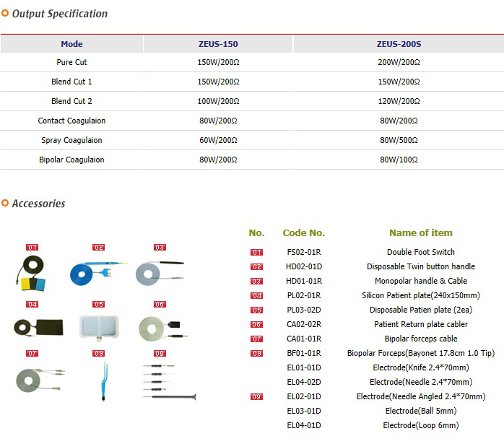
Task: Click Electrode(Needle Angled 2.4*70mm) item name
Action: tap(421, 397)
